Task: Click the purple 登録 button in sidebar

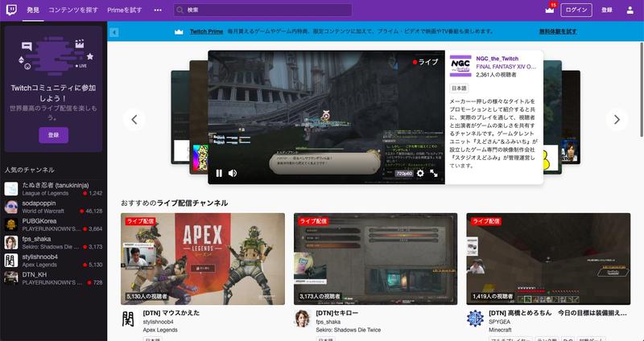Action: click(x=53, y=135)
